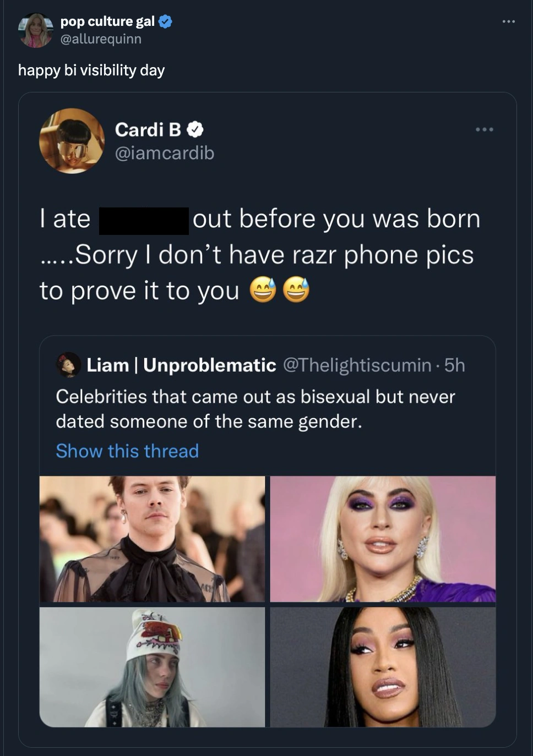Click the verified badge next to Cardi B

coord(195,130)
